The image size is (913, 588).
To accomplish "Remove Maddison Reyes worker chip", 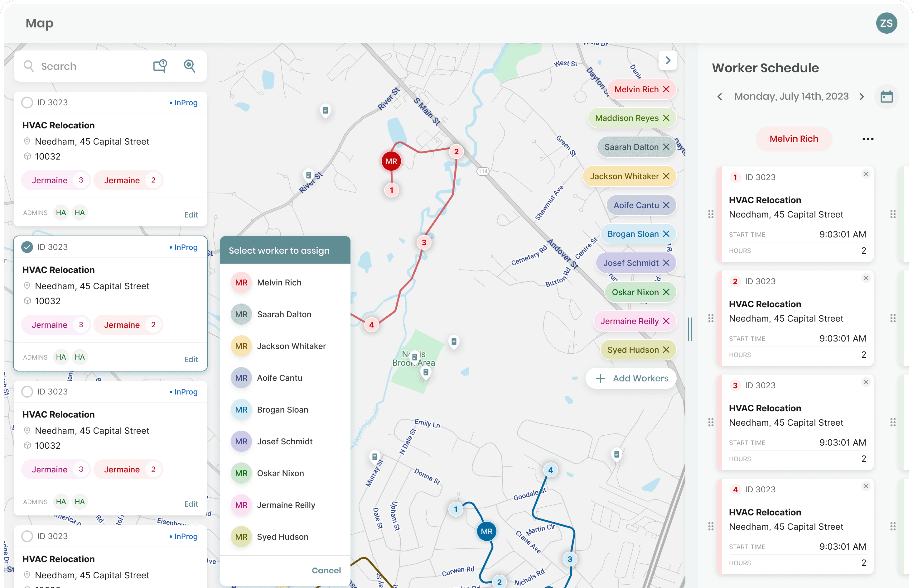I will [666, 118].
